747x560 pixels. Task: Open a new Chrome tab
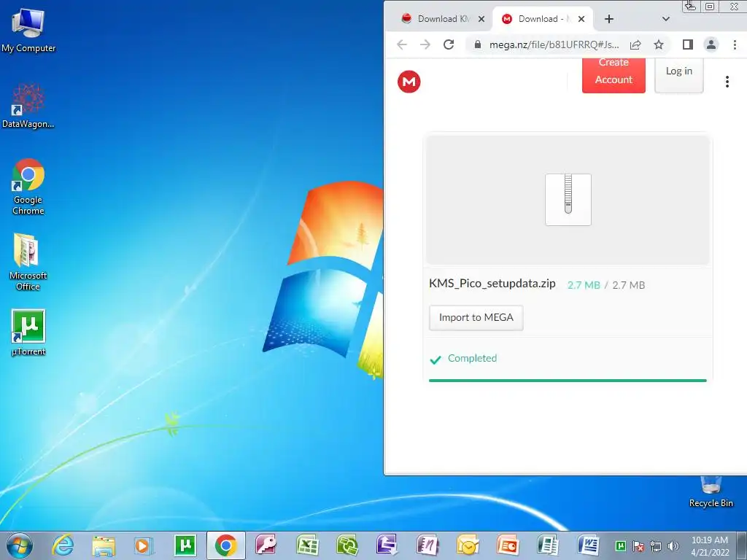[609, 19]
